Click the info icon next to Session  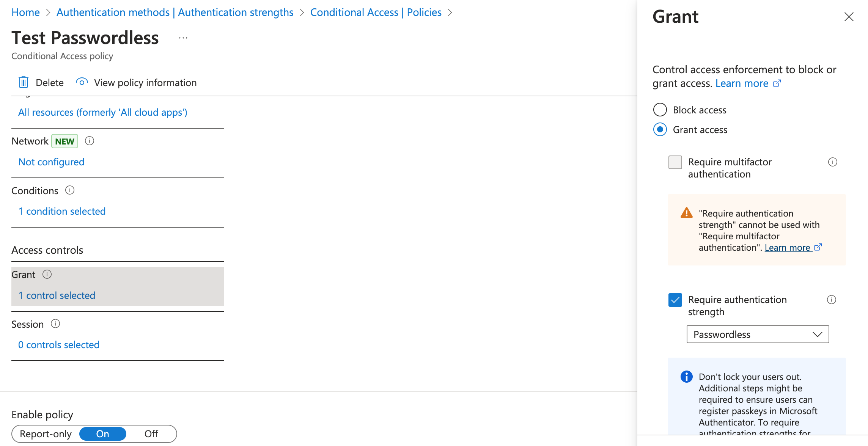[55, 324]
